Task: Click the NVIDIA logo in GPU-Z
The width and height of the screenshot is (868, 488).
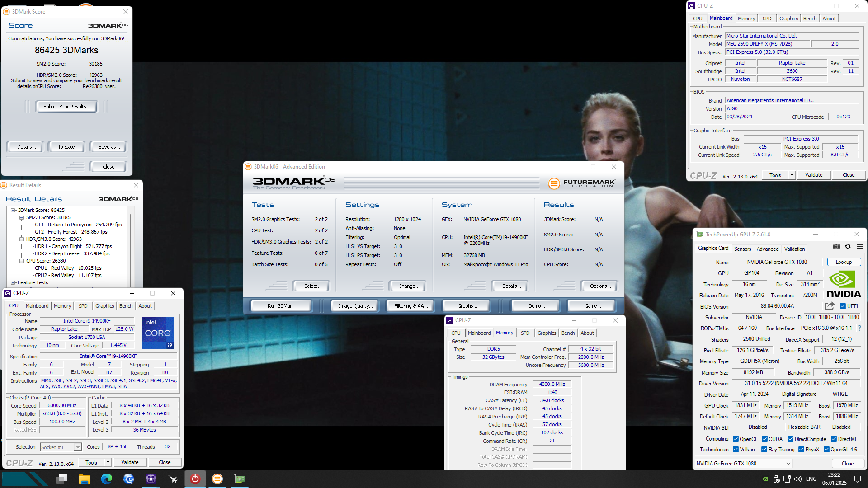Action: [844, 284]
